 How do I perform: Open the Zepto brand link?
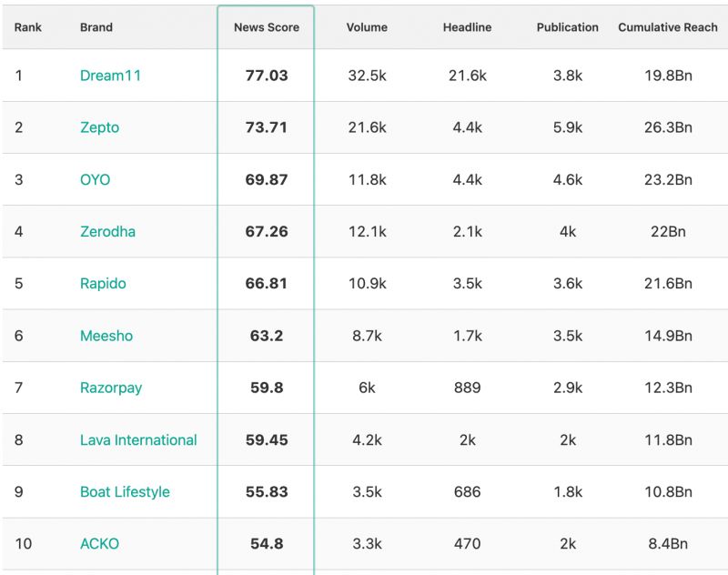point(99,127)
